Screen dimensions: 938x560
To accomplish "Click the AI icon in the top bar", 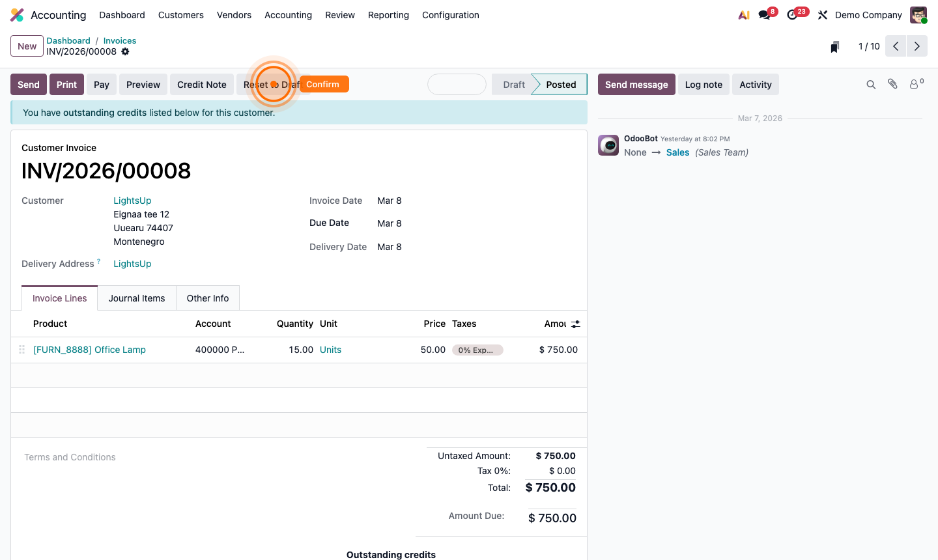I will (x=743, y=14).
